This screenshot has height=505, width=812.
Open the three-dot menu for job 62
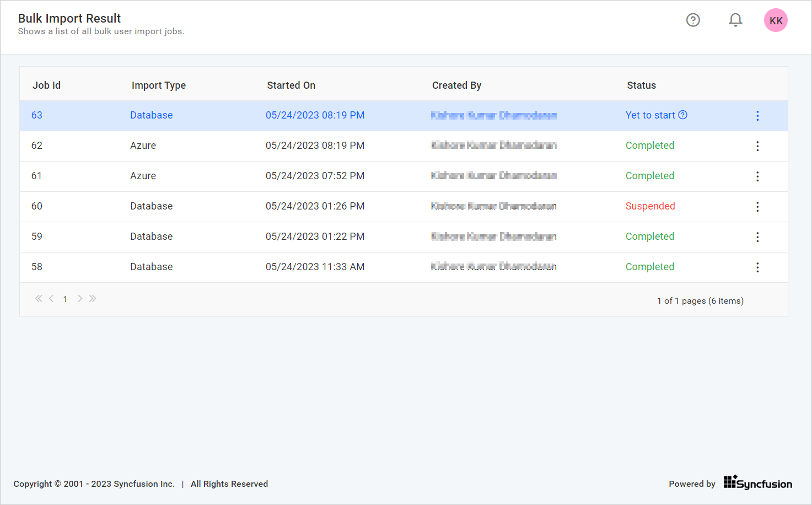pyautogui.click(x=757, y=146)
